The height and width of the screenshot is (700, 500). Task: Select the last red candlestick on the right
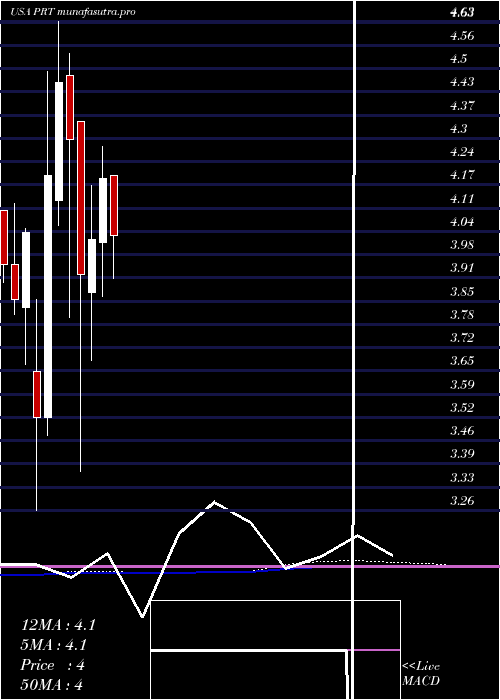pos(114,205)
